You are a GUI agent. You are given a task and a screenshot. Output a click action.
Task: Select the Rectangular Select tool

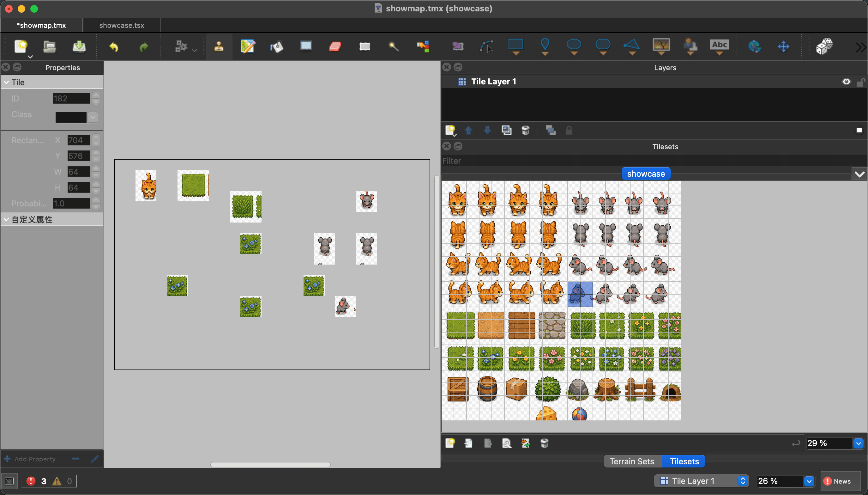coord(365,46)
